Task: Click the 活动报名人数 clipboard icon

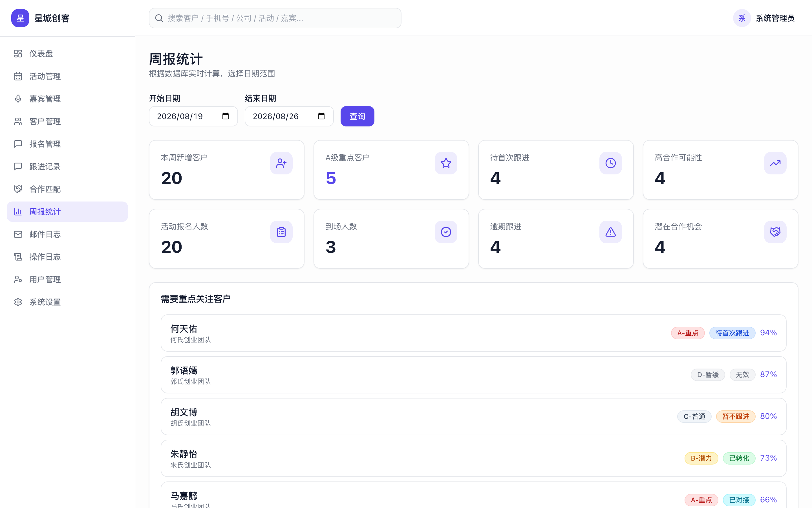Action: (281, 232)
